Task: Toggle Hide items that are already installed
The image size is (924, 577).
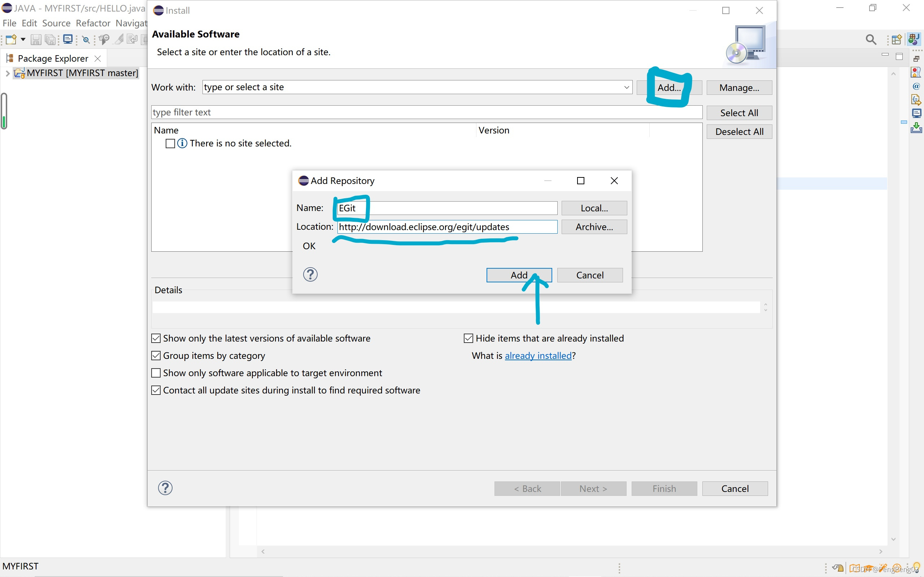Action: 468,339
